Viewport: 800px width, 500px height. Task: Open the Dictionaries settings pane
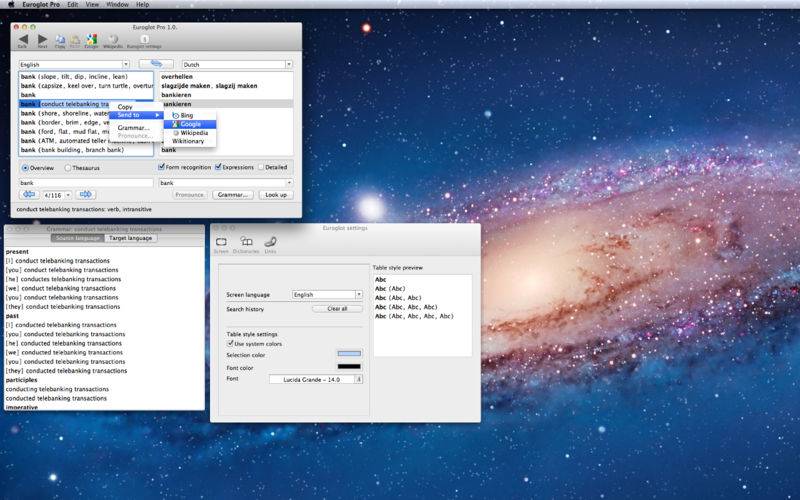pos(246,244)
